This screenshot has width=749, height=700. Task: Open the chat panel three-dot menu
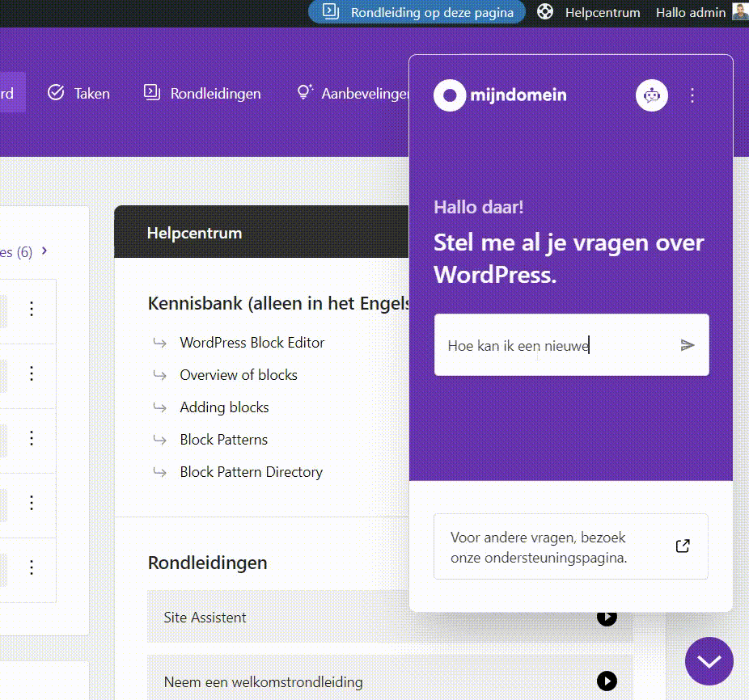pyautogui.click(x=692, y=95)
